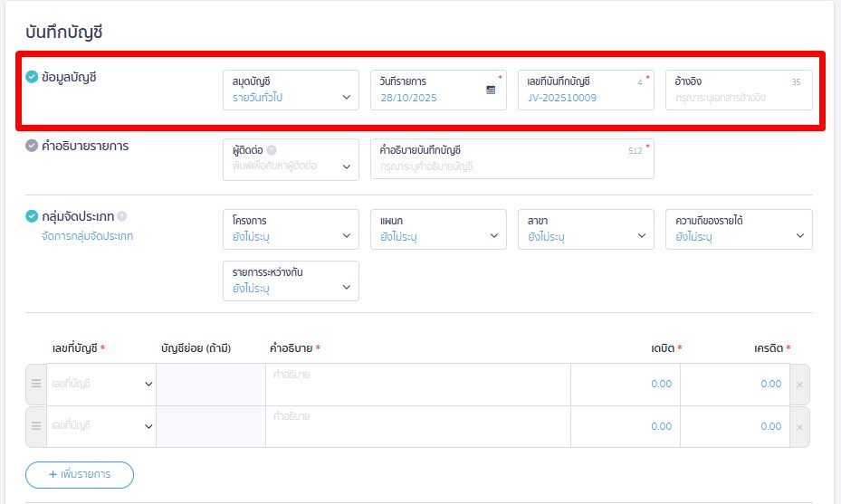The image size is (841, 504).
Task: Click the เพิ่มรายการ button
Action: click(80, 474)
